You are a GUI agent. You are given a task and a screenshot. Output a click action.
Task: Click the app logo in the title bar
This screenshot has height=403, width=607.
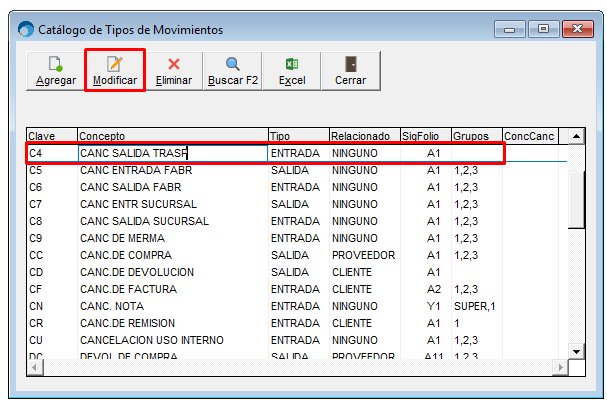(x=26, y=29)
